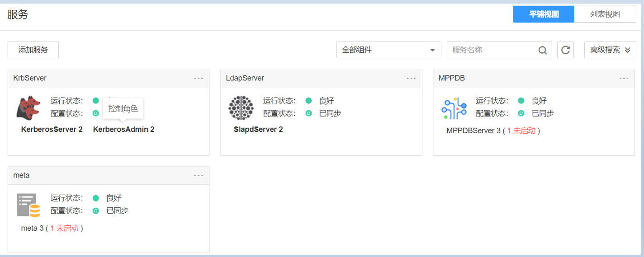Open the LdapServer service title
The image size is (644, 257).
tap(245, 78)
